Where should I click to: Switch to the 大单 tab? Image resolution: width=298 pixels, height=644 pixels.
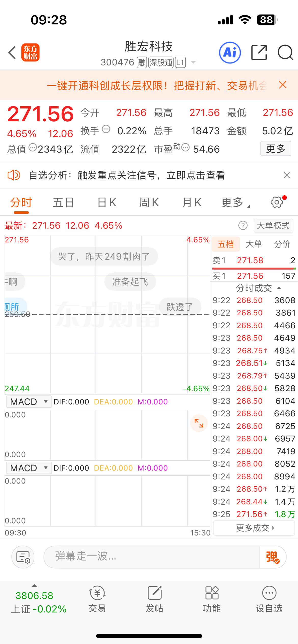[254, 244]
